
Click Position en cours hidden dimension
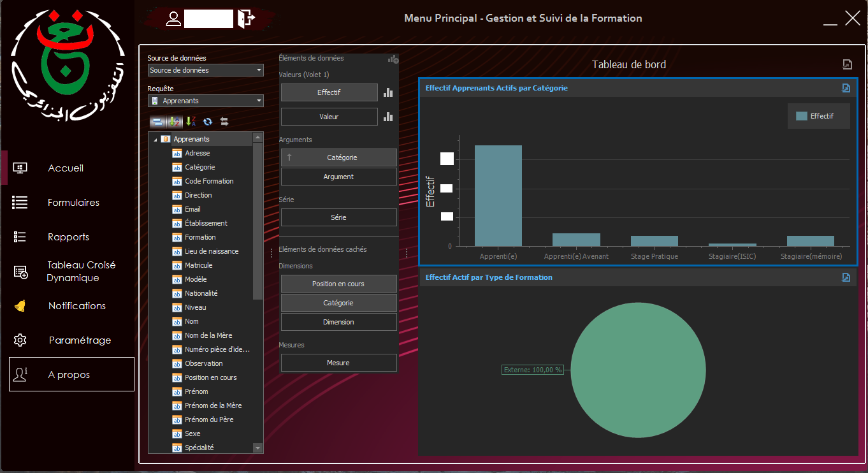339,284
